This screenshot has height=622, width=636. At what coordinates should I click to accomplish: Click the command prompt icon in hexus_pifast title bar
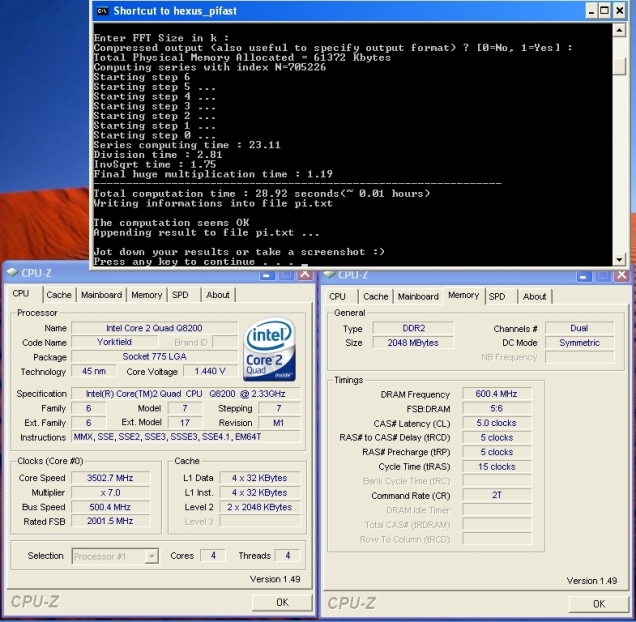[x=102, y=11]
